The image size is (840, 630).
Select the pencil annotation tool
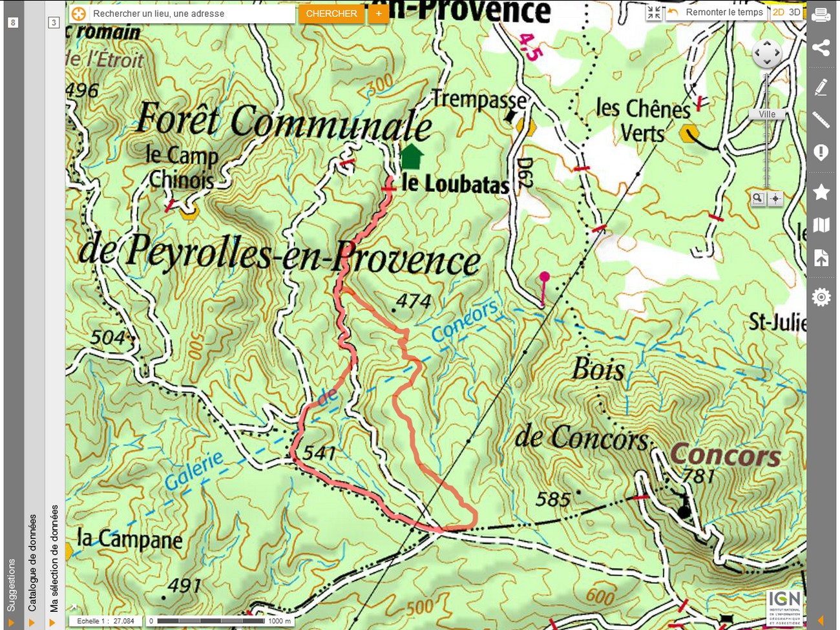point(821,87)
